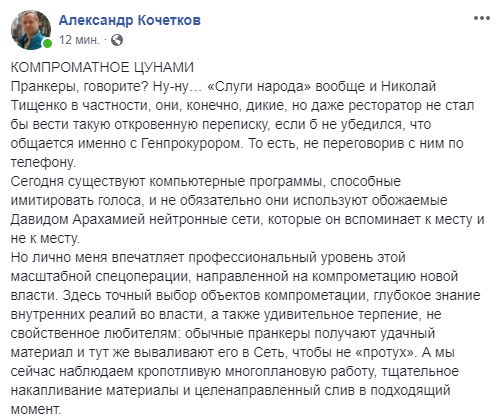The image size is (498, 420).
Task: Click 'Но лично меня' paragraph opening
Action: [x=59, y=258]
